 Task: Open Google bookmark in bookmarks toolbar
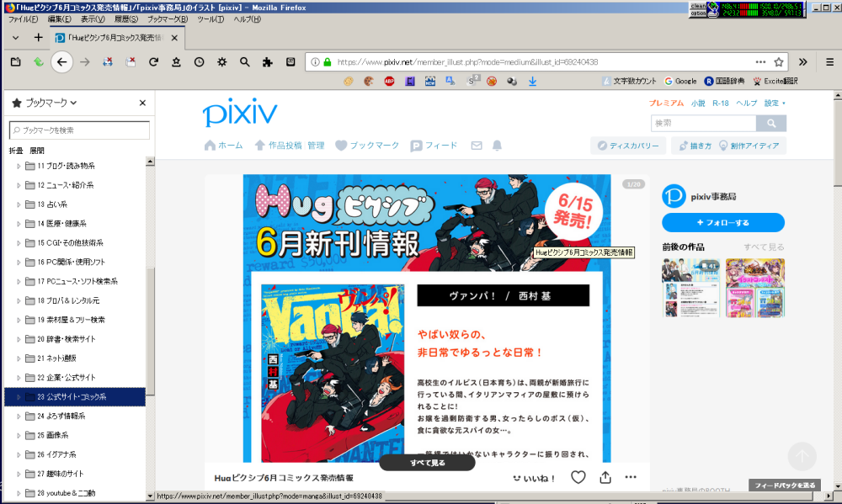pos(680,81)
